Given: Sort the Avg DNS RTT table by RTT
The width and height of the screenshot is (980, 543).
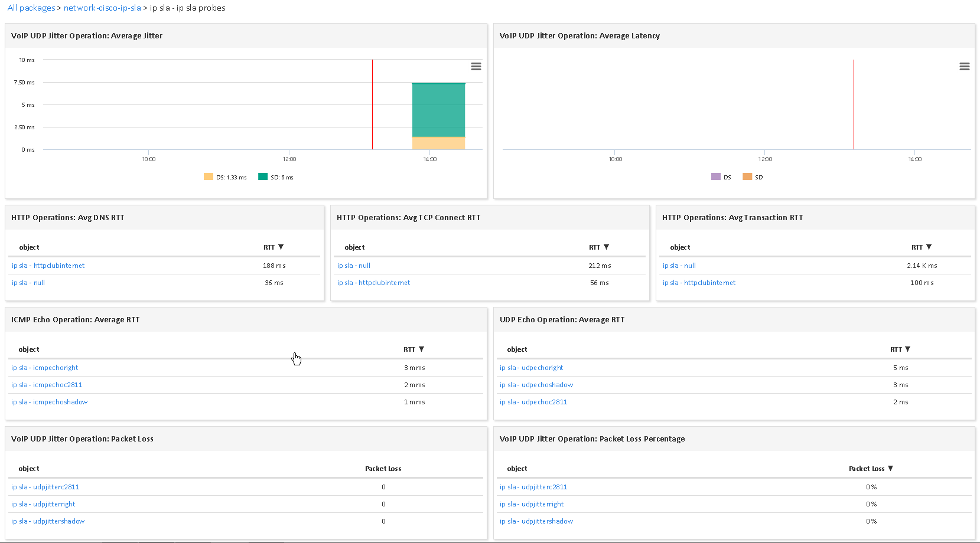Looking at the screenshot, I should [281, 247].
